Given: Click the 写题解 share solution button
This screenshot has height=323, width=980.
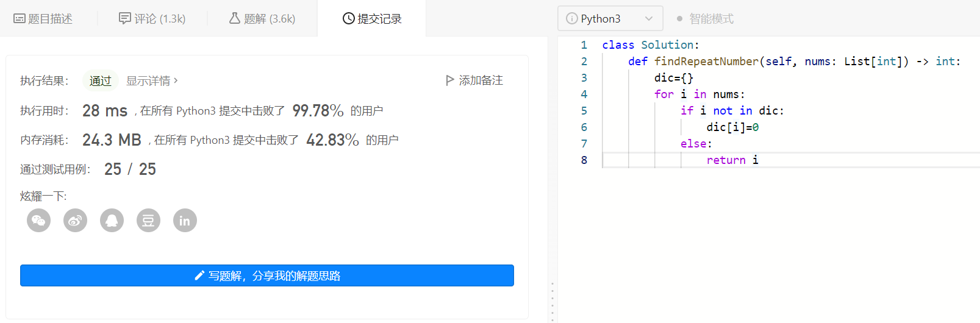Looking at the screenshot, I should pos(267,275).
